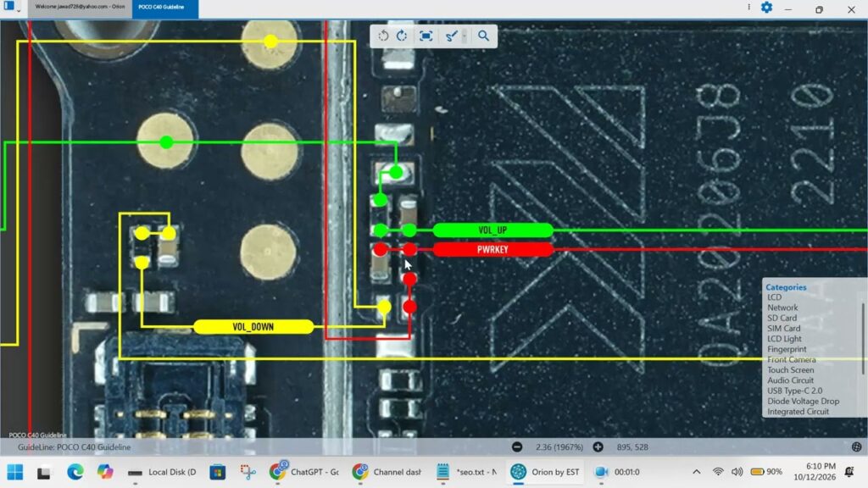Image resolution: width=868 pixels, height=488 pixels.
Task: Open the Audio Circuit category
Action: coord(791,380)
